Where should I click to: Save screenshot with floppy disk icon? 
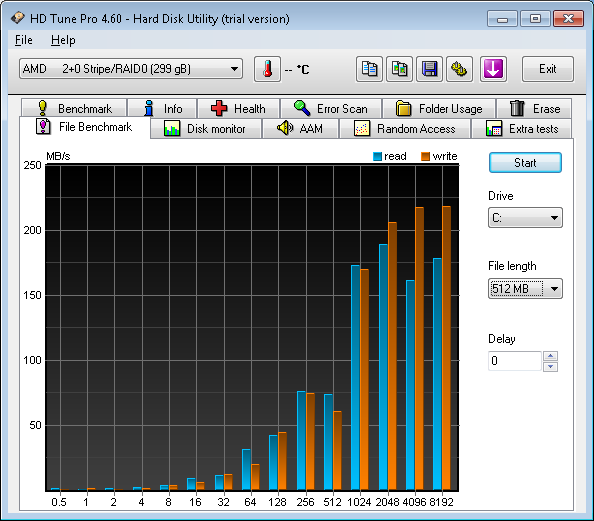pyautogui.click(x=430, y=69)
